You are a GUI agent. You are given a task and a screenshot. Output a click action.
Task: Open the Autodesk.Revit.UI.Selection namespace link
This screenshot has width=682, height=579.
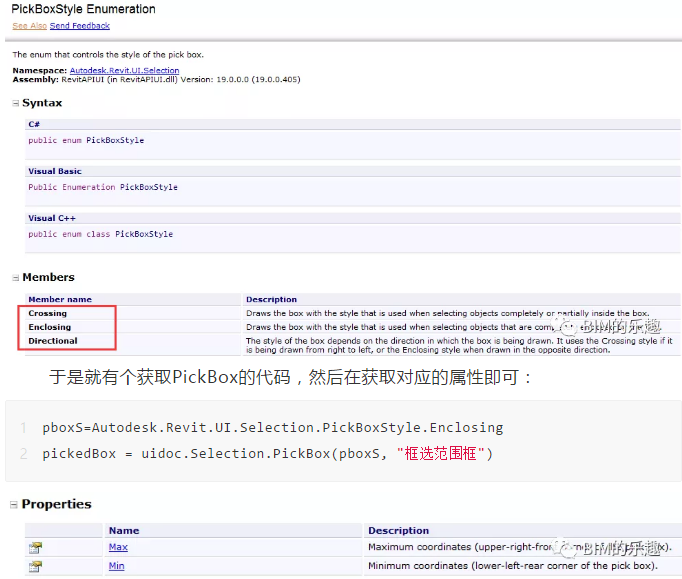pyautogui.click(x=124, y=70)
